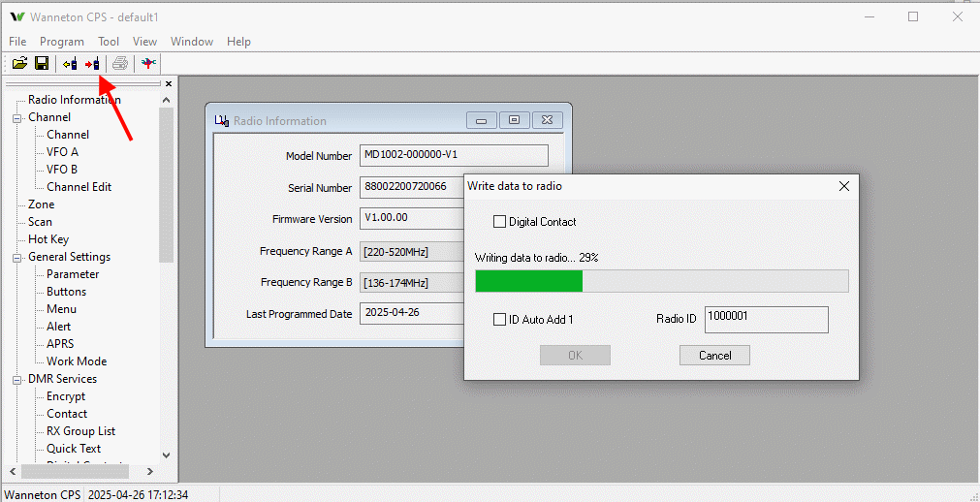Click Frequency Range B field
This screenshot has height=502, width=980.
pos(411,283)
